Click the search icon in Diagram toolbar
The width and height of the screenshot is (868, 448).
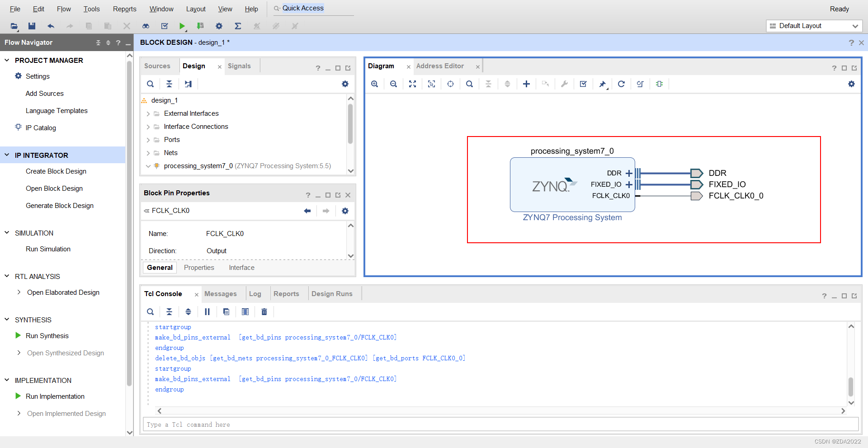tap(469, 84)
